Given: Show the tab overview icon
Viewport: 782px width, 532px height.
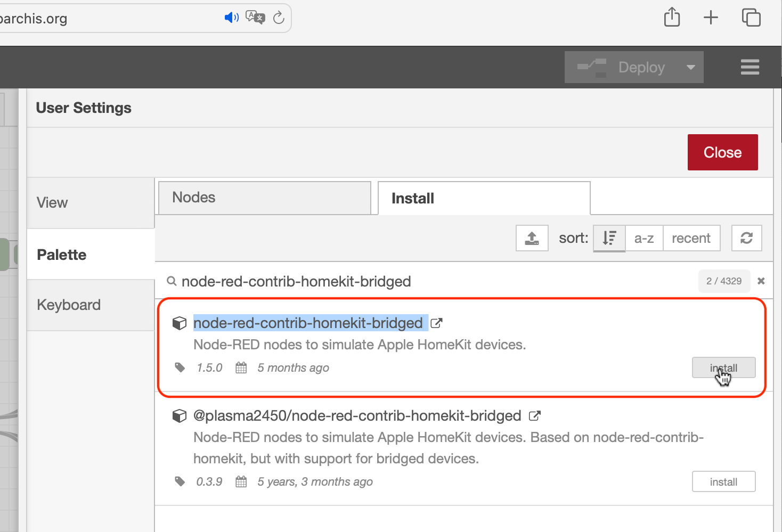Looking at the screenshot, I should [751, 18].
